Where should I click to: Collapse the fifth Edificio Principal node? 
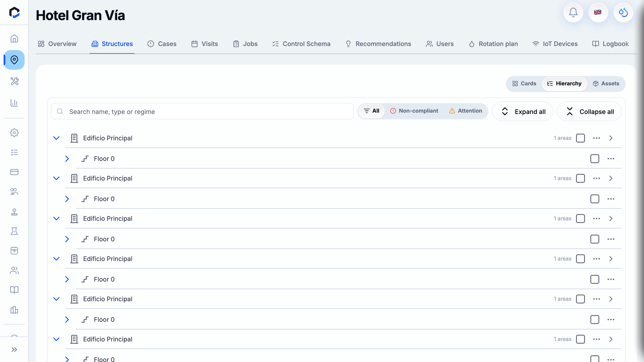57,299
